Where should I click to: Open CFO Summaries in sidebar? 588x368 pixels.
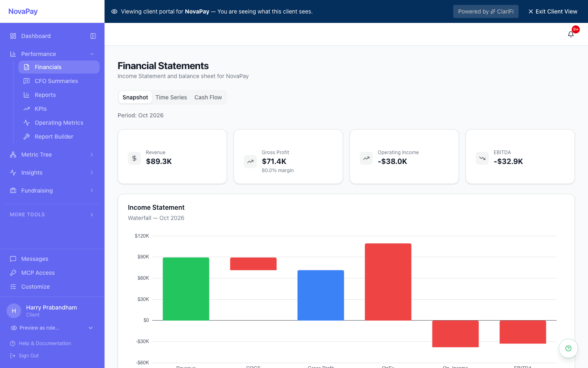pos(59,81)
